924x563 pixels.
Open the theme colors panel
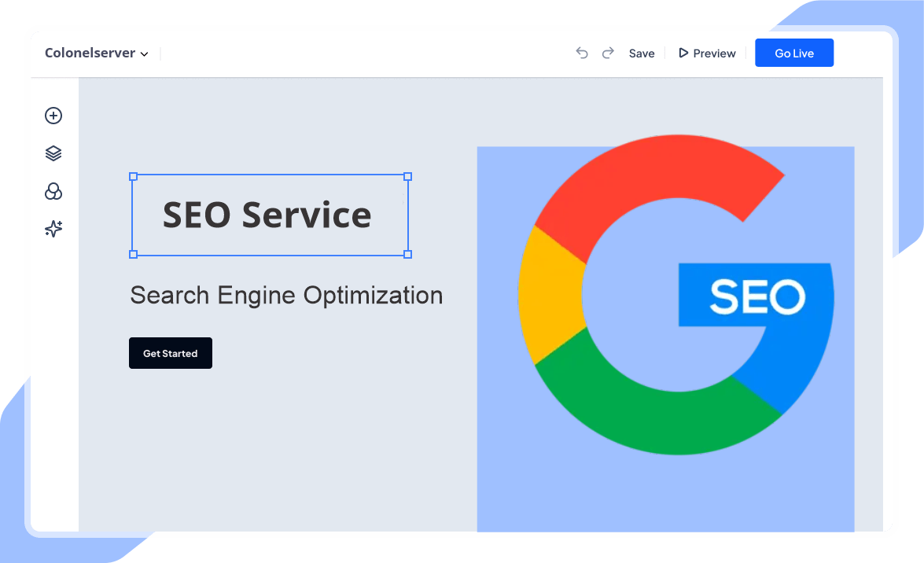click(x=53, y=191)
